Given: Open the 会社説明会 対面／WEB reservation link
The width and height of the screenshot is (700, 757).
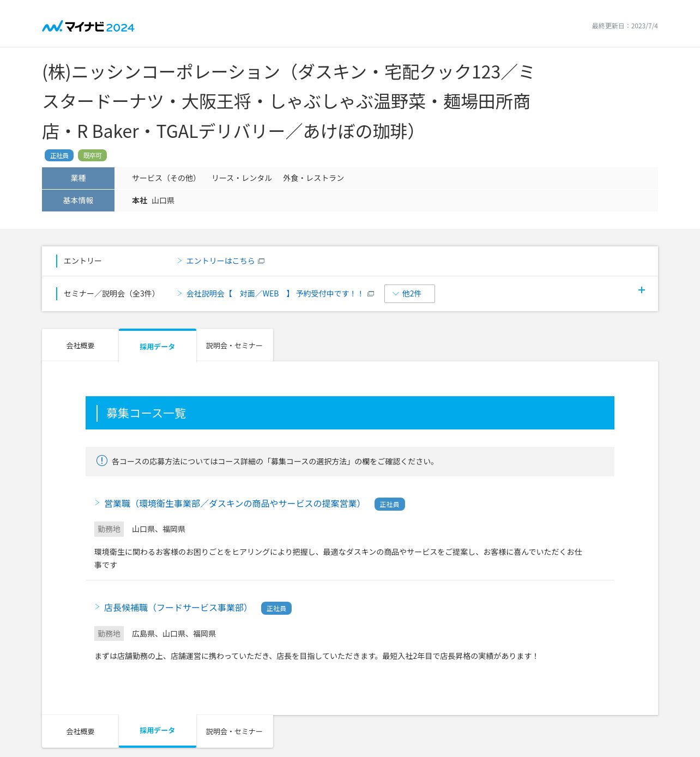Looking at the screenshot, I should pos(275,294).
